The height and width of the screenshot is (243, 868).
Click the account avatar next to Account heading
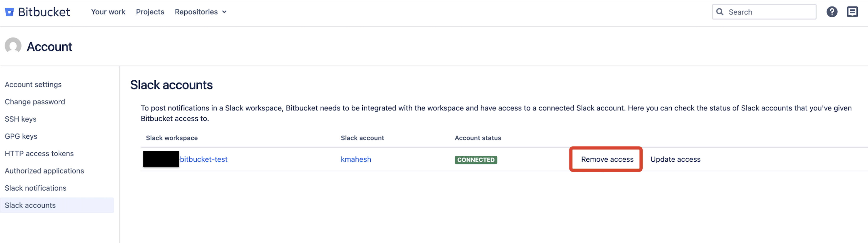coord(13,46)
